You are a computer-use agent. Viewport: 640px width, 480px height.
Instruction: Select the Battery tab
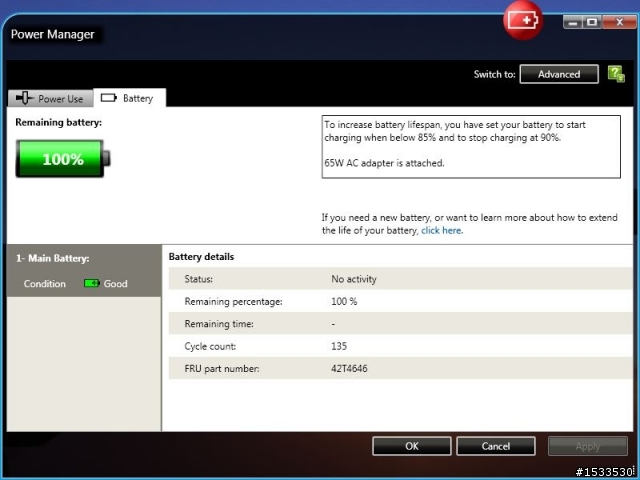pyautogui.click(x=129, y=98)
